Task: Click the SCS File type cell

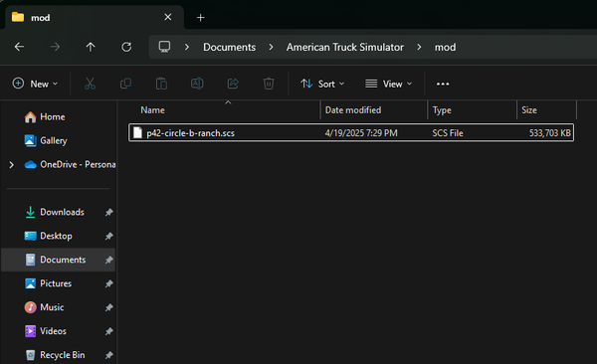Action: (x=448, y=133)
